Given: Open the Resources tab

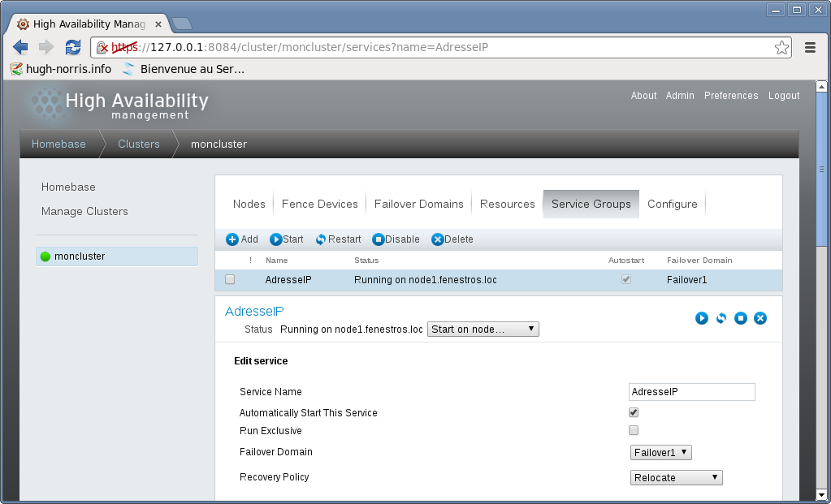Looking at the screenshot, I should coord(507,205).
